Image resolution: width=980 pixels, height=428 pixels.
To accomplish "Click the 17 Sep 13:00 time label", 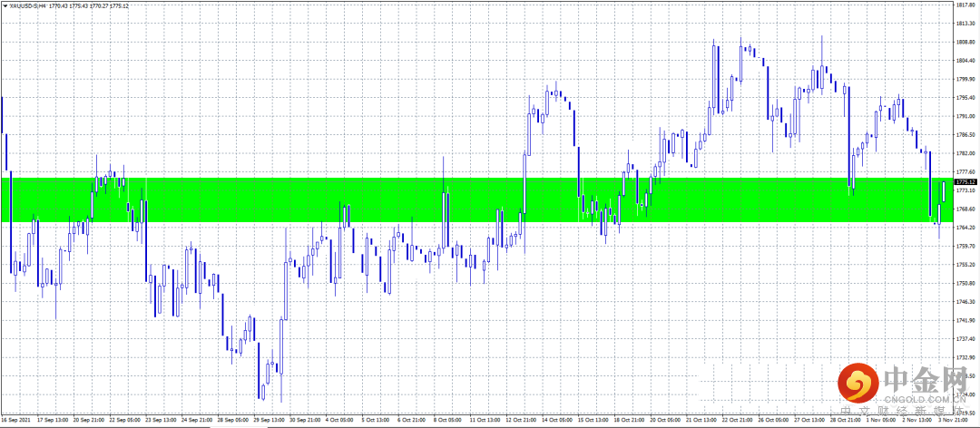I will [53, 421].
